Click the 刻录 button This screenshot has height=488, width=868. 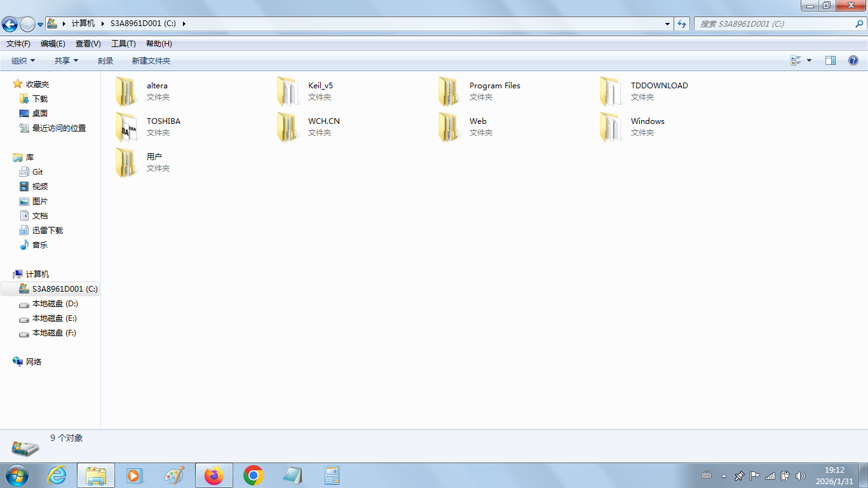[105, 60]
